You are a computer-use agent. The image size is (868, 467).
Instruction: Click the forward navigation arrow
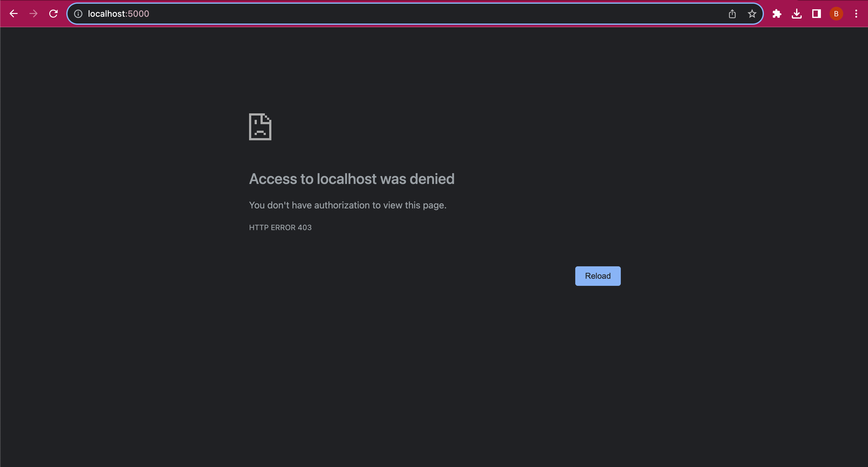click(33, 14)
